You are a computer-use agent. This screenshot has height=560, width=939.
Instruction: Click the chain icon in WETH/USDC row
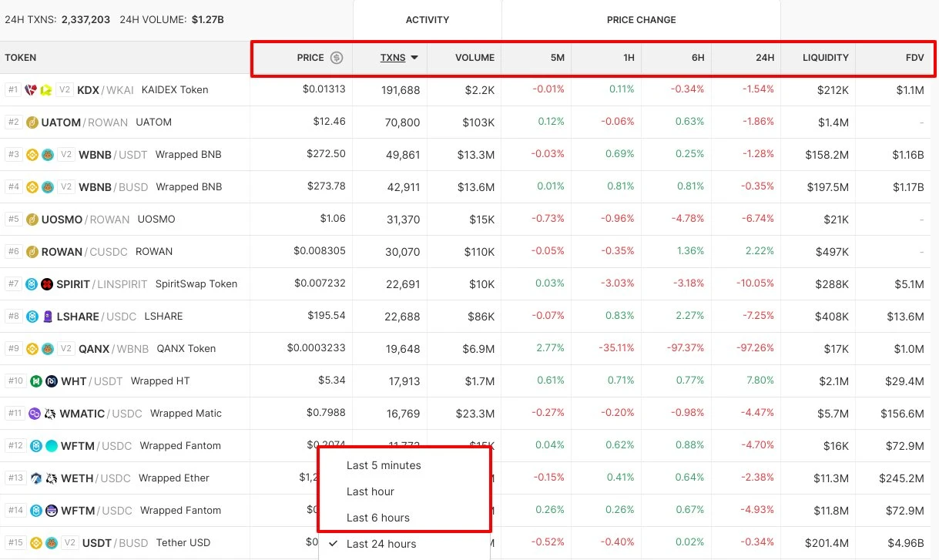click(x=36, y=478)
